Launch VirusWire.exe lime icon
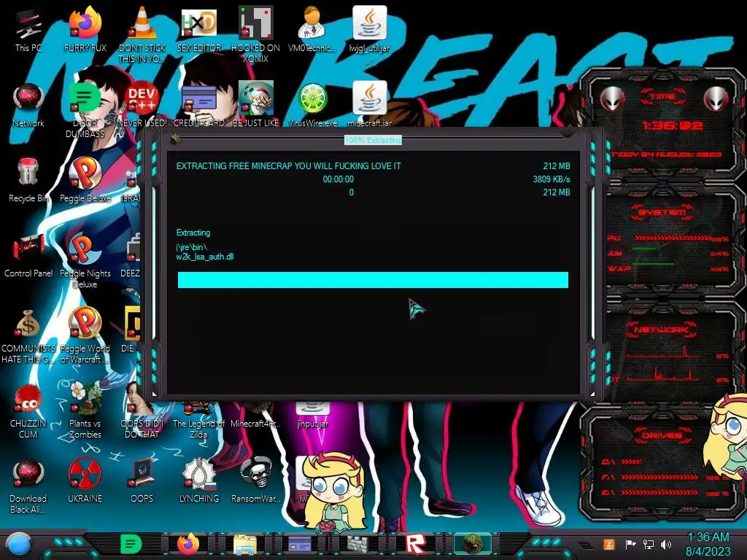This screenshot has width=747, height=560. click(x=312, y=106)
